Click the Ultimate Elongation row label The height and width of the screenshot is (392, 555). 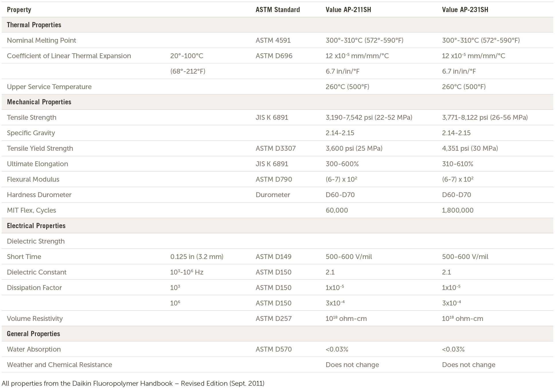(x=38, y=164)
